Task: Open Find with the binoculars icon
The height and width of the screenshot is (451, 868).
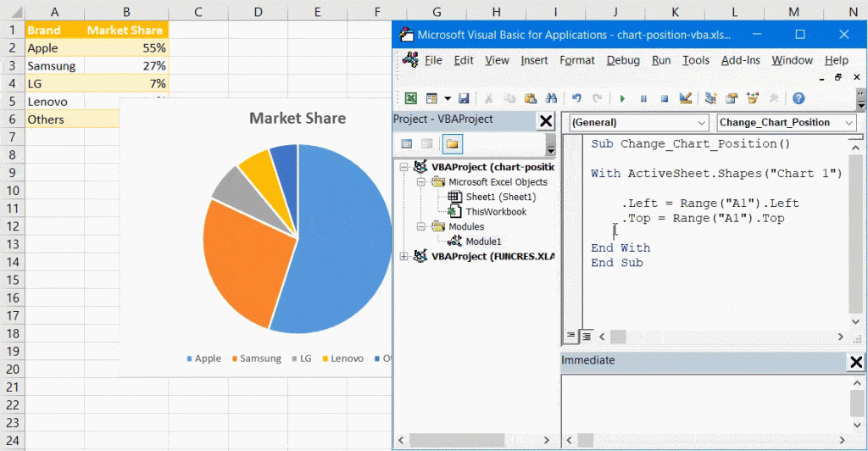Action: 551,98
